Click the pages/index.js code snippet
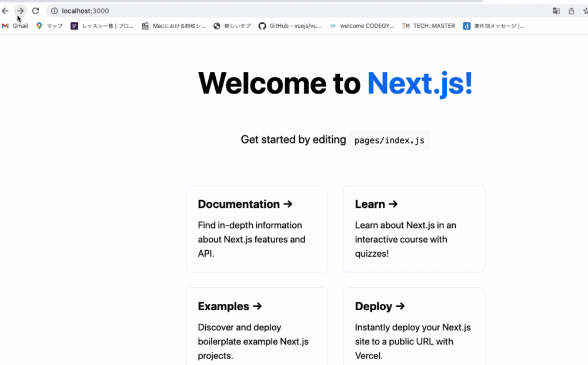This screenshot has height=365, width=588. coord(389,140)
